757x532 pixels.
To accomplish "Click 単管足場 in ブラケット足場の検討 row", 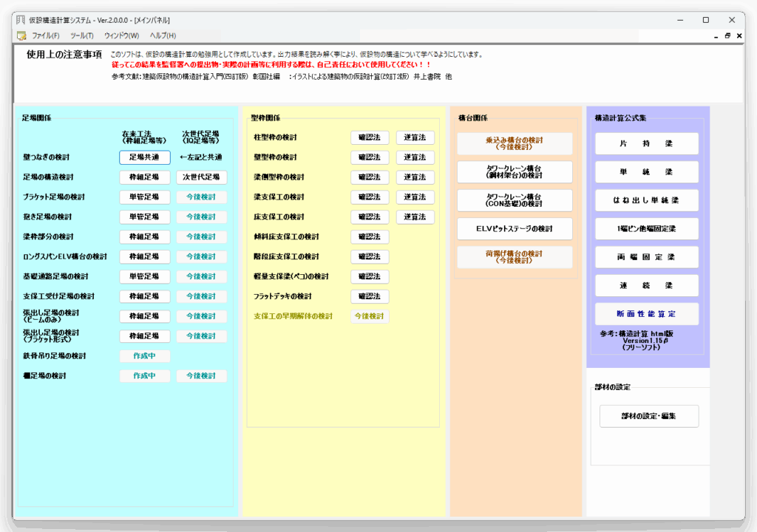I will 145,197.
